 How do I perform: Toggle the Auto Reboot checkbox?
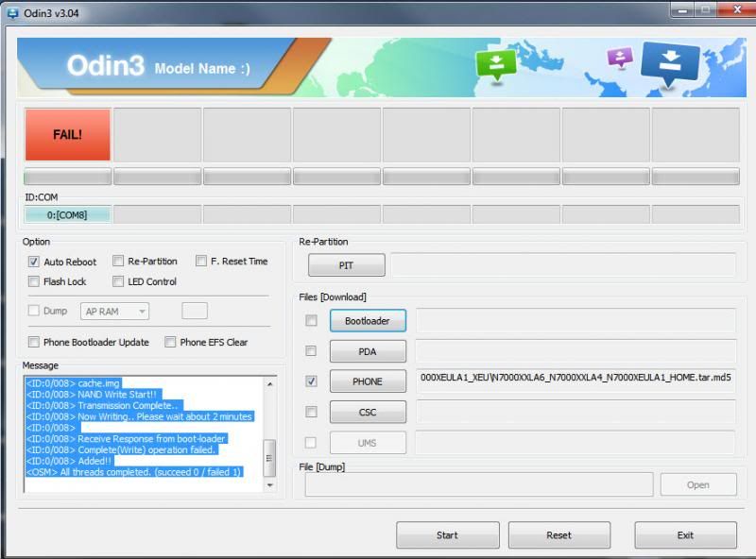pyautogui.click(x=33, y=262)
